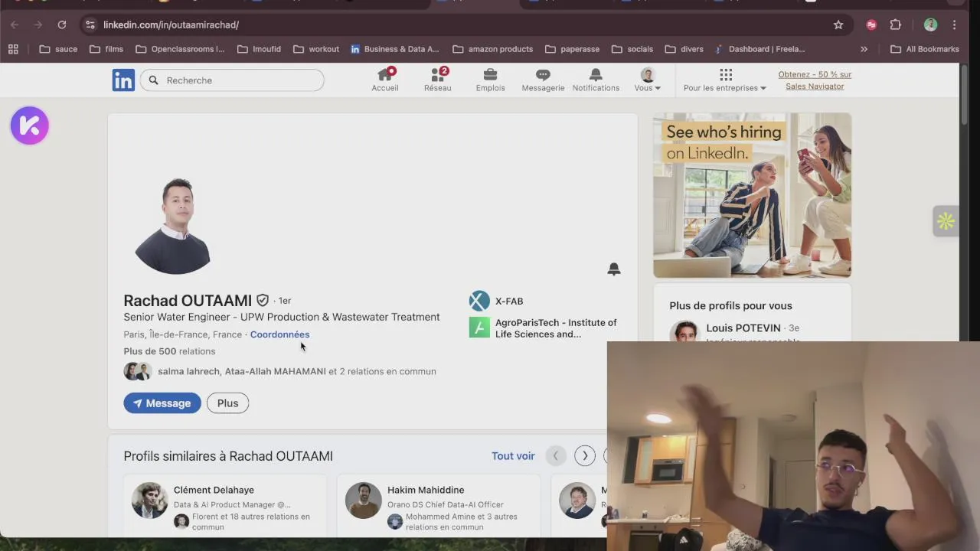Click the browser address bar URL
Image resolution: width=980 pixels, height=551 pixels.
tap(171, 24)
